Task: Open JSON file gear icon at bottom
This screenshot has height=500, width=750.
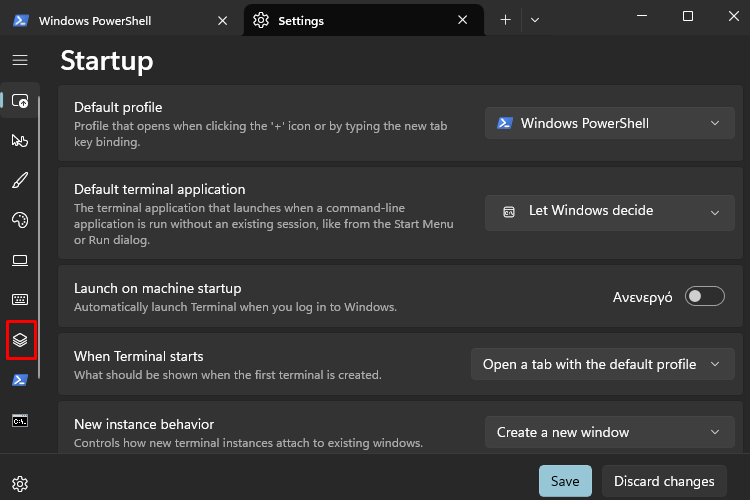Action: pyautogui.click(x=20, y=484)
